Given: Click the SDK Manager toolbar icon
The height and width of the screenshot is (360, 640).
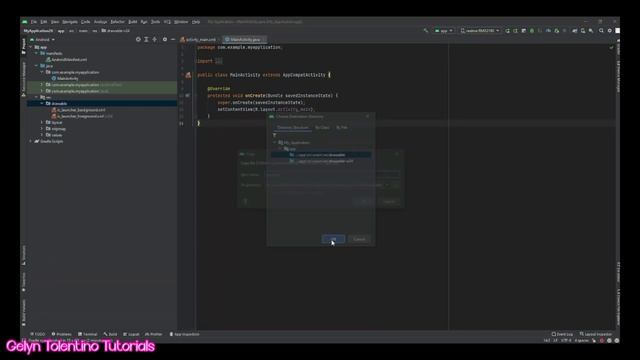Looking at the screenshot, I should (591, 31).
